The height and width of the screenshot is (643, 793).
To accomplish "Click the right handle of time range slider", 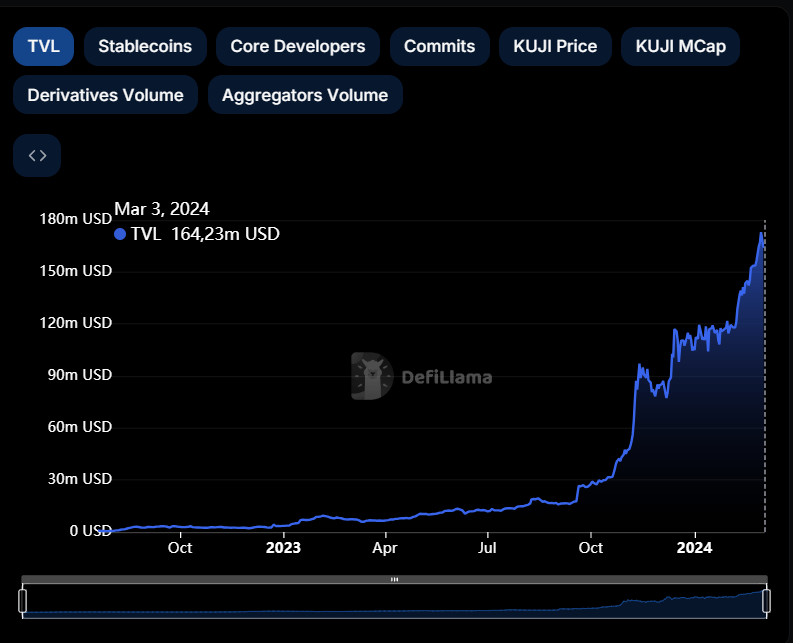I will point(767,601).
